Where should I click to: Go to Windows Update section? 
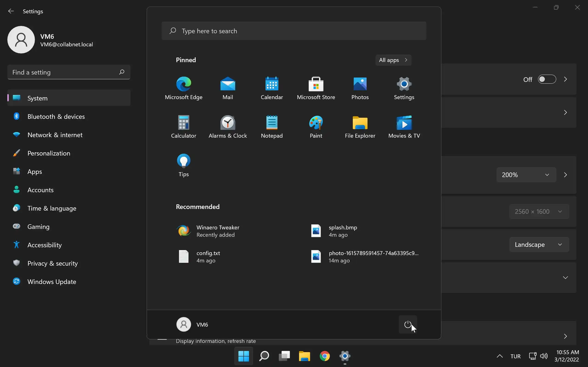click(51, 282)
